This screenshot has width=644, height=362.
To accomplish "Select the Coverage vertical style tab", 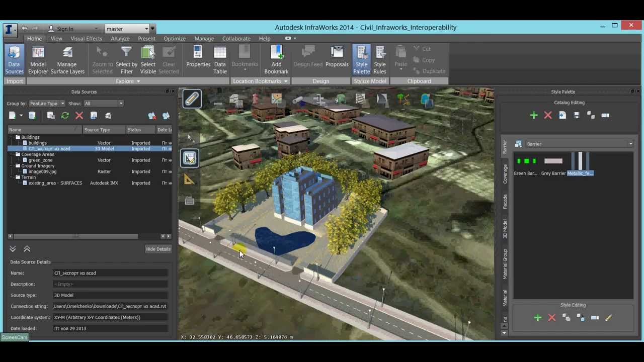I will (x=505, y=174).
